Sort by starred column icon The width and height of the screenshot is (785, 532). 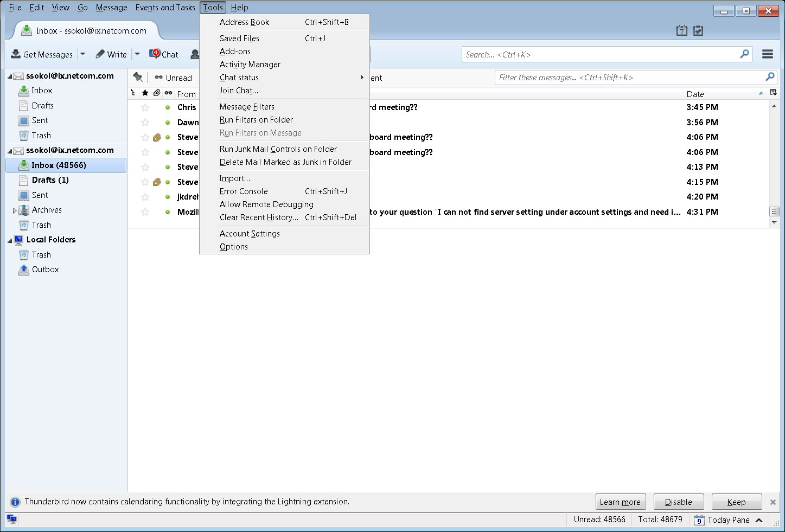pyautogui.click(x=145, y=93)
